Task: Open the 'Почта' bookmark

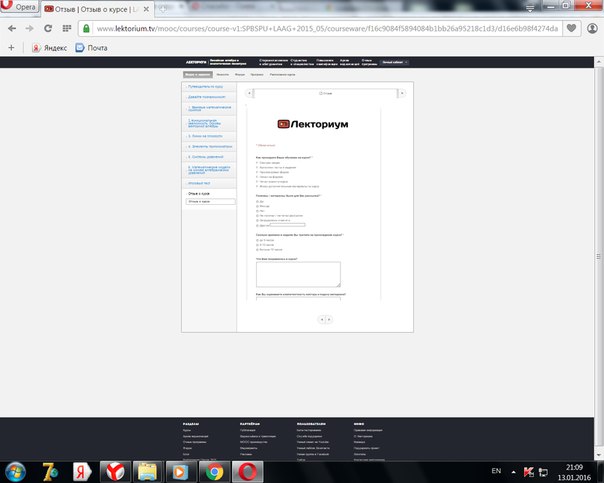Action: click(92, 48)
